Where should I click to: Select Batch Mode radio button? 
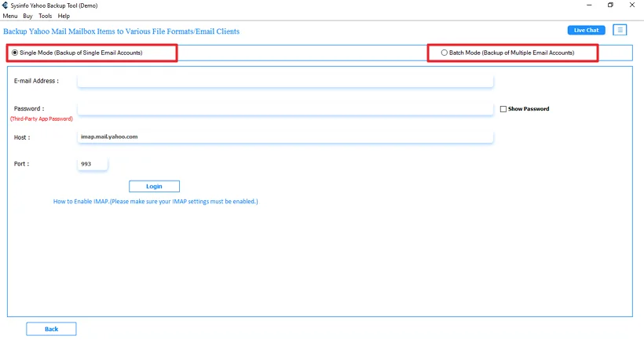click(444, 53)
